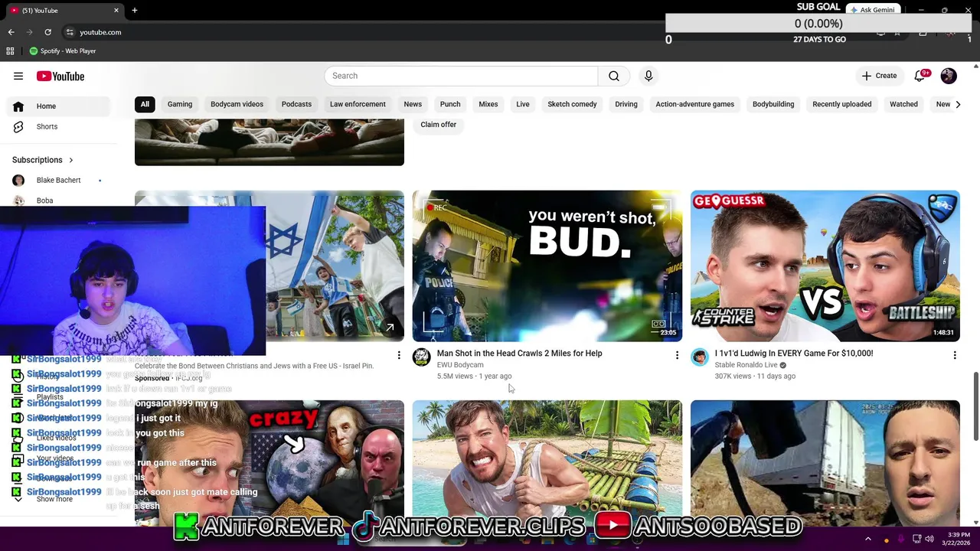Open a new browser tab with plus
This screenshot has height=551, width=980.
135,11
